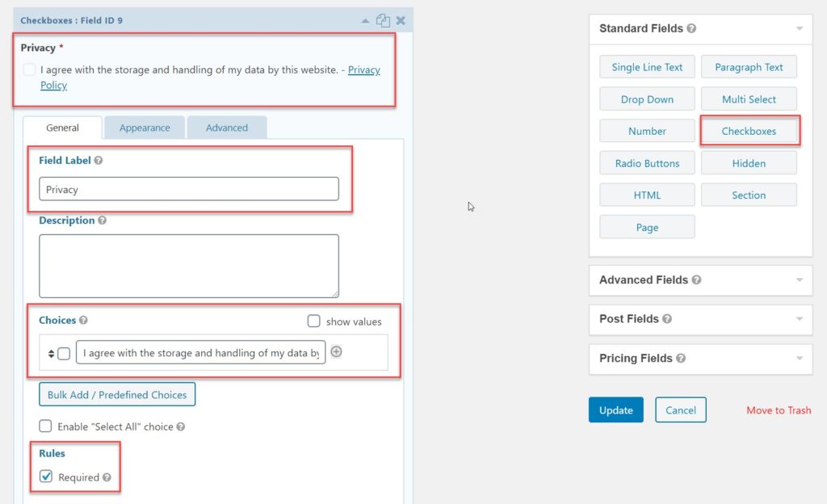Click the help icon next to Required
The image size is (827, 504).
107,477
